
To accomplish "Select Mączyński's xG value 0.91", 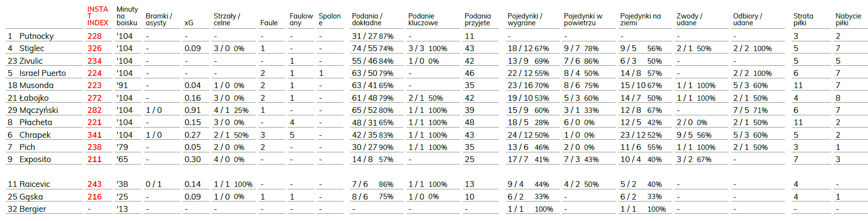I will [192, 110].
